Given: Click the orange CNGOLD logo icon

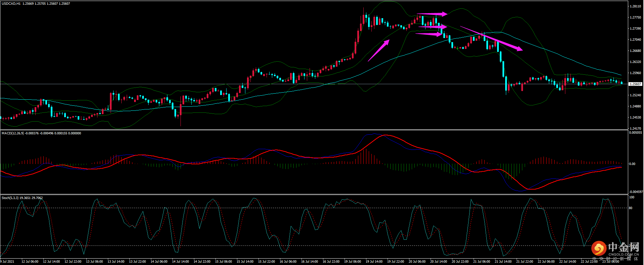Looking at the screenshot, I should click(x=599, y=249).
